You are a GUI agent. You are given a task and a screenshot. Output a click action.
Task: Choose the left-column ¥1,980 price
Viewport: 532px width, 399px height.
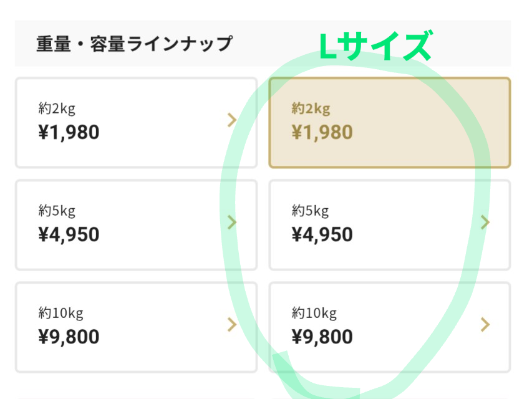[x=68, y=133]
